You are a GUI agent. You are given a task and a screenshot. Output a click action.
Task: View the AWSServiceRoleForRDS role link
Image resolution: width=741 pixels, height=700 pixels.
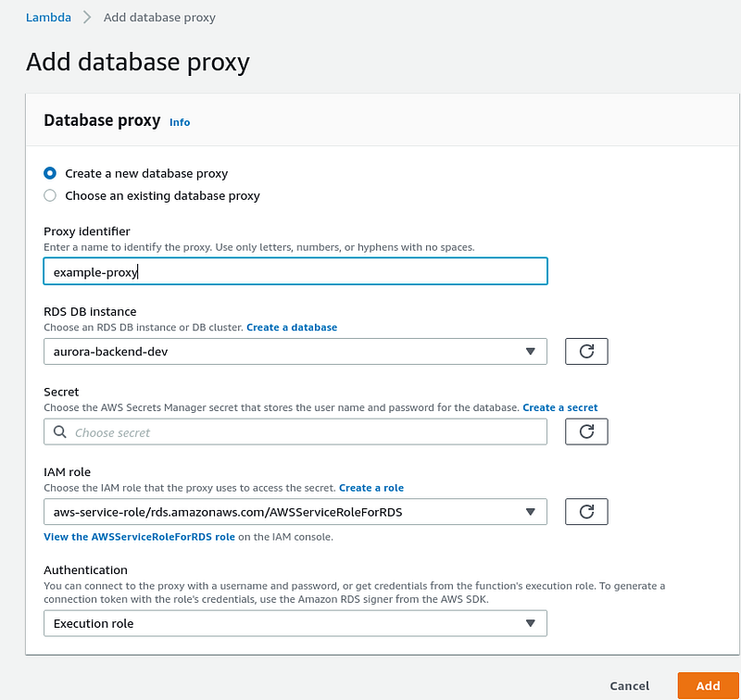(140, 537)
